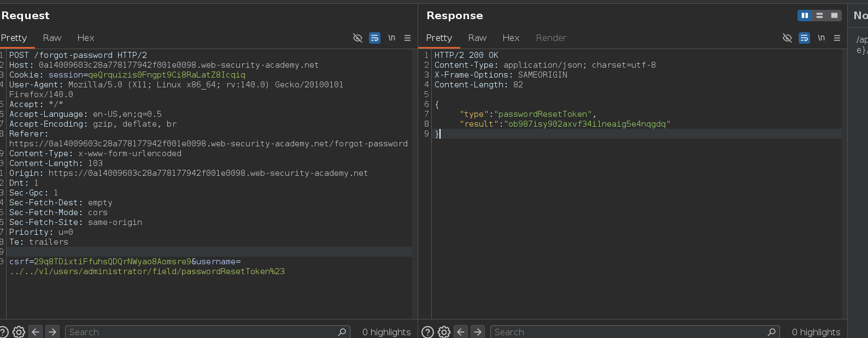Click the session cookie value
Viewport: 868px width, 338px height.
click(167, 75)
